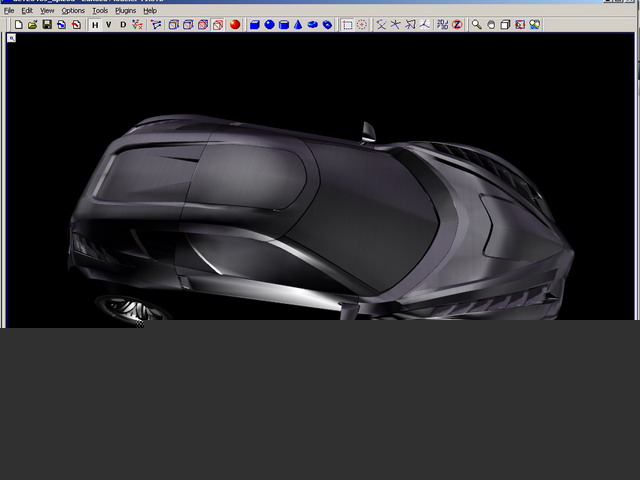Insert a blue cone primitive
Image resolution: width=640 pixels, height=480 pixels.
[x=298, y=24]
